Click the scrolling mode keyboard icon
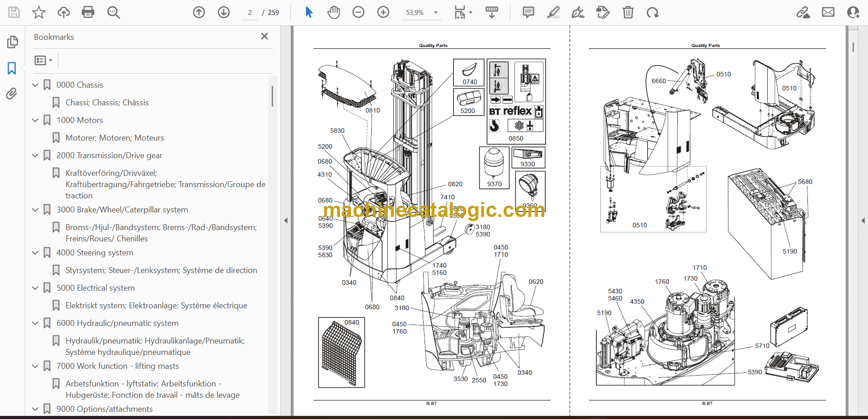This screenshot has width=868, height=419. point(492,12)
